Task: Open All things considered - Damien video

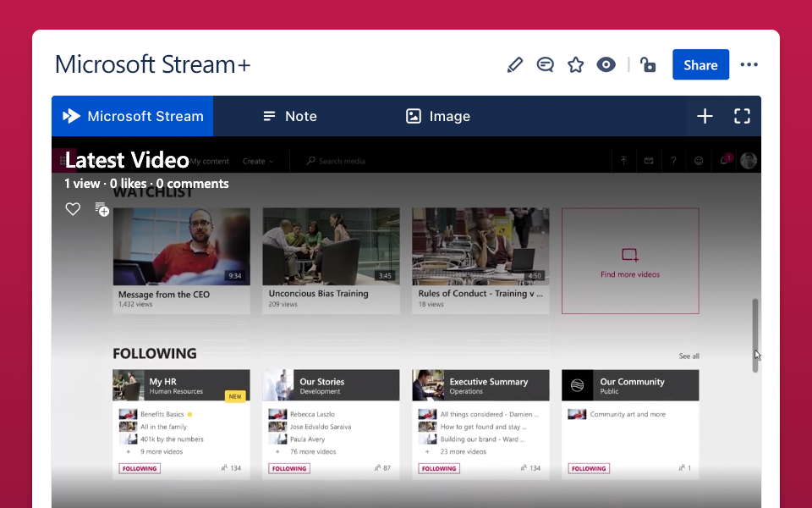Action: coord(490,414)
